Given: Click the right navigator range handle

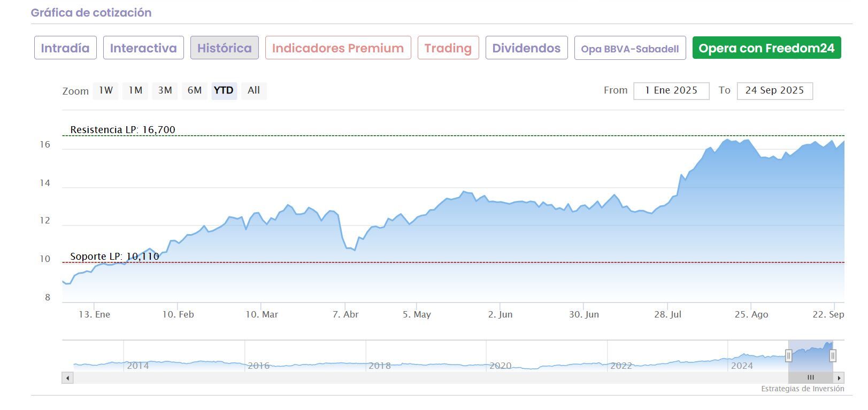Looking at the screenshot, I should (x=833, y=355).
